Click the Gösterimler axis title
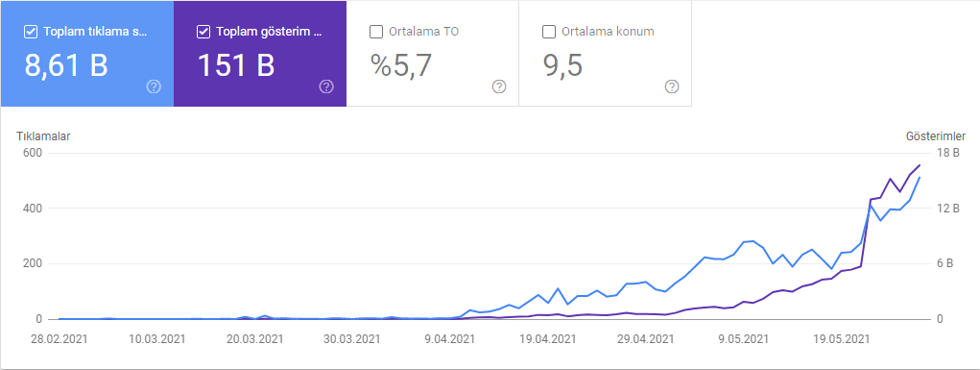The width and height of the screenshot is (980, 370). tap(936, 136)
